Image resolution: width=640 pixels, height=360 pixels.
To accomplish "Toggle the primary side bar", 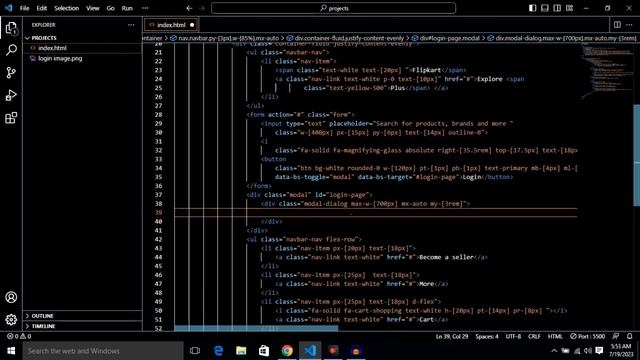I will 532,8.
